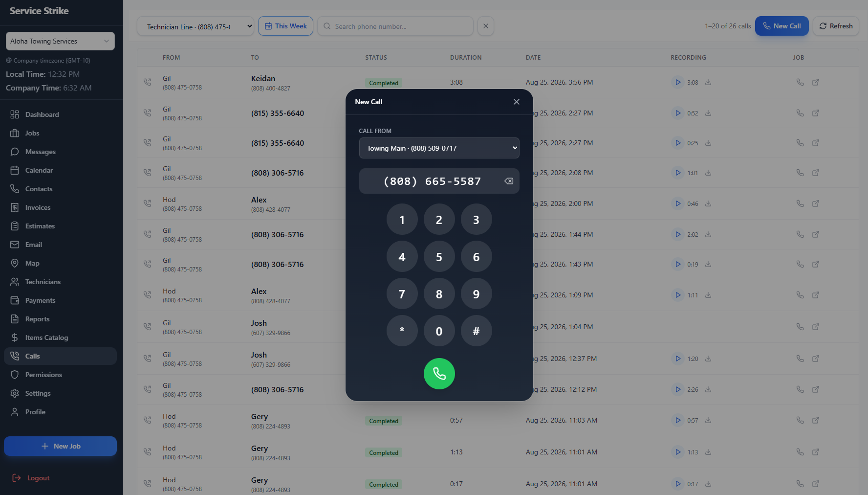
Task: Play the 0:57 recording at 11:03 AM
Action: point(678,420)
